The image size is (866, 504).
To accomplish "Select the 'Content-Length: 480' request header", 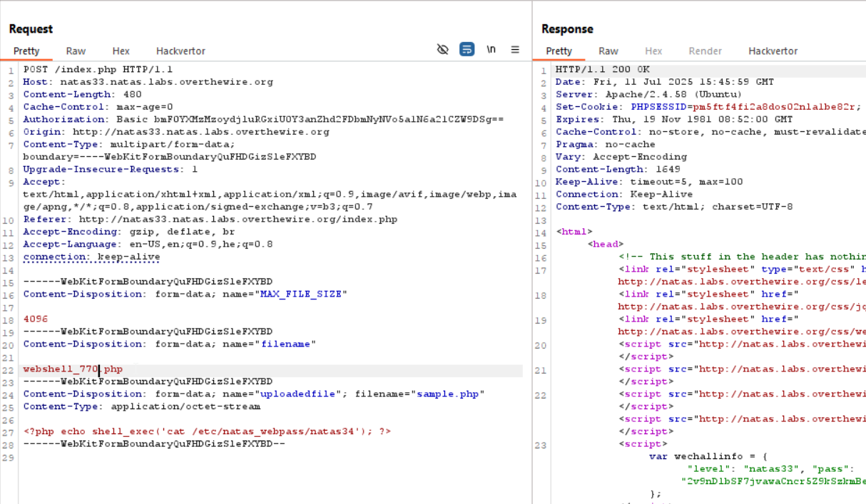I will [83, 94].
